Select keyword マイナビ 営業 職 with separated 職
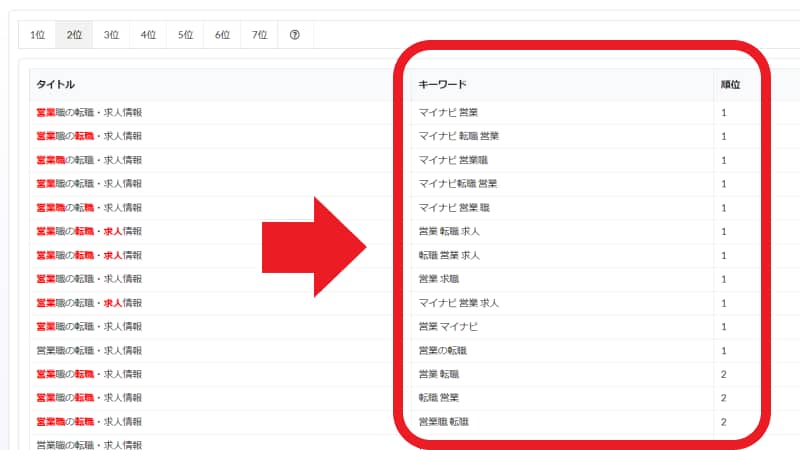 (x=454, y=208)
